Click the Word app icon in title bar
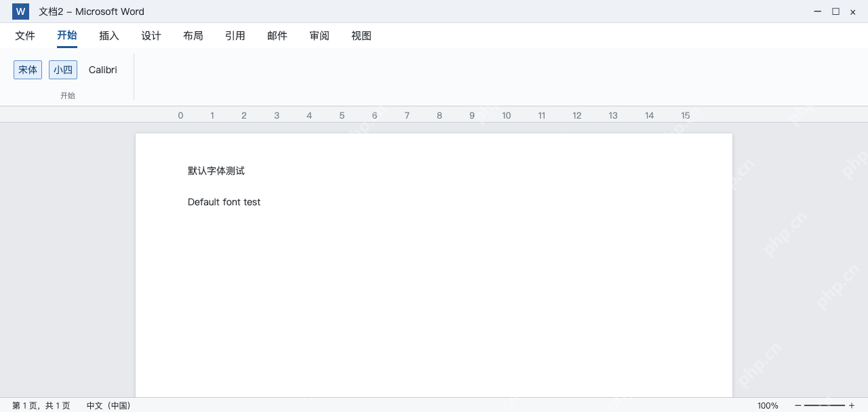Viewport: 868px width, 412px height. [x=20, y=12]
